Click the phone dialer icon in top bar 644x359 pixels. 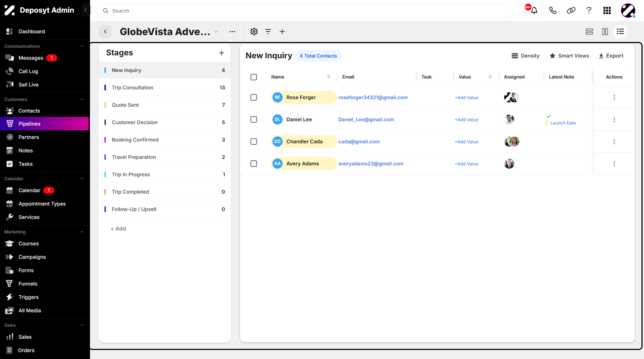pos(553,10)
